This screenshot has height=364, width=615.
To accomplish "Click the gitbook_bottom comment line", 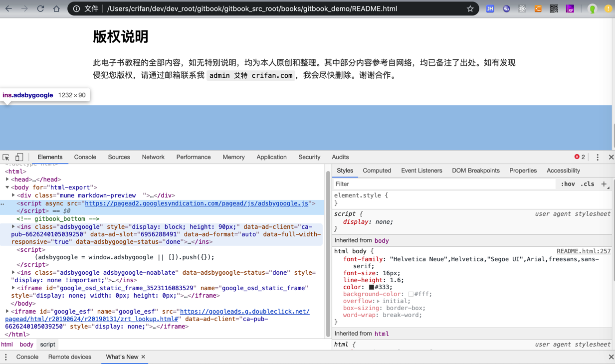I will tap(58, 219).
